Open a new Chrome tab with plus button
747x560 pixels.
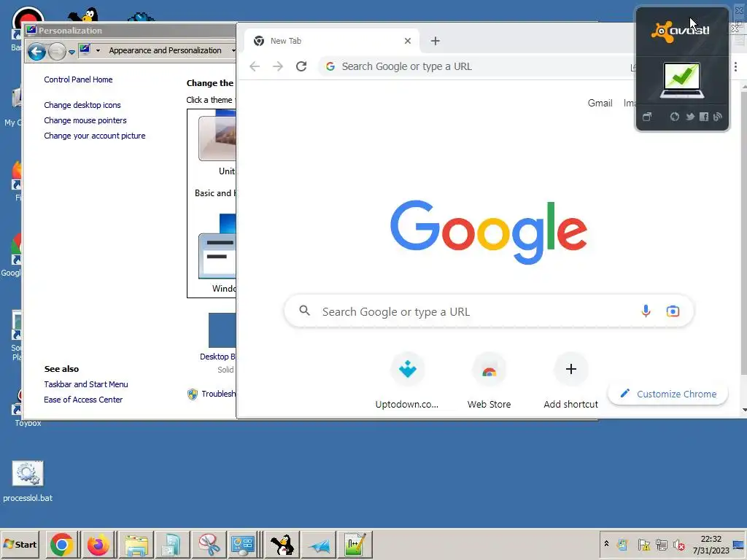click(x=435, y=41)
